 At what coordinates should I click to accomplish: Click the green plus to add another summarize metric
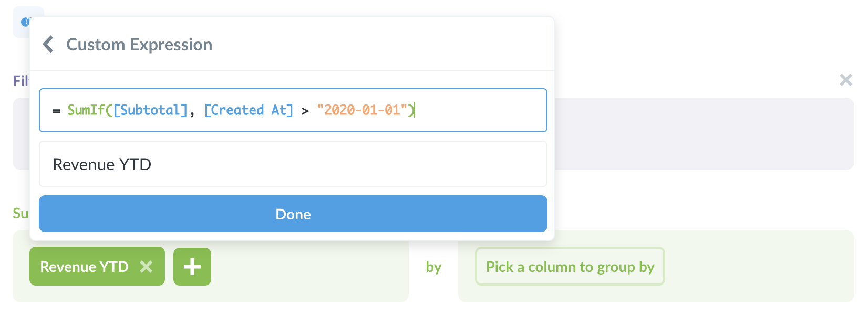click(192, 266)
